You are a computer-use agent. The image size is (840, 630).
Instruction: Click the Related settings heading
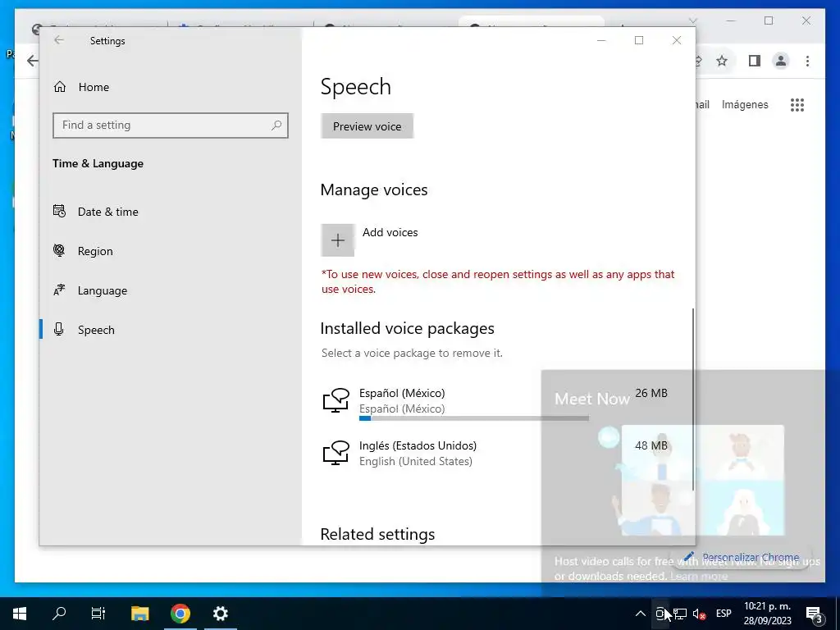(x=377, y=534)
